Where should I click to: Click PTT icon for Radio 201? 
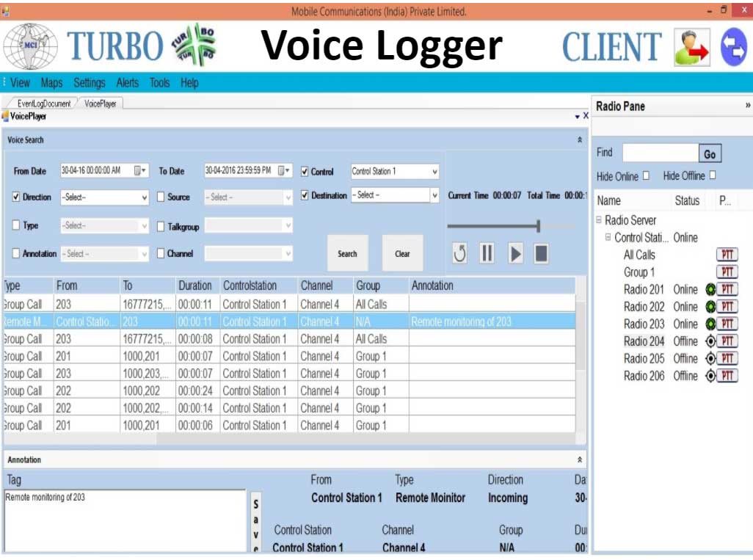pyautogui.click(x=727, y=289)
